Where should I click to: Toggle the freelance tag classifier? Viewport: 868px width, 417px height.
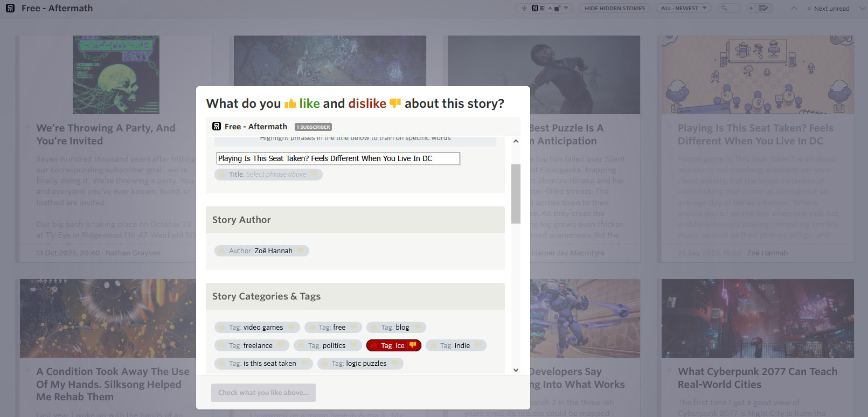click(252, 346)
